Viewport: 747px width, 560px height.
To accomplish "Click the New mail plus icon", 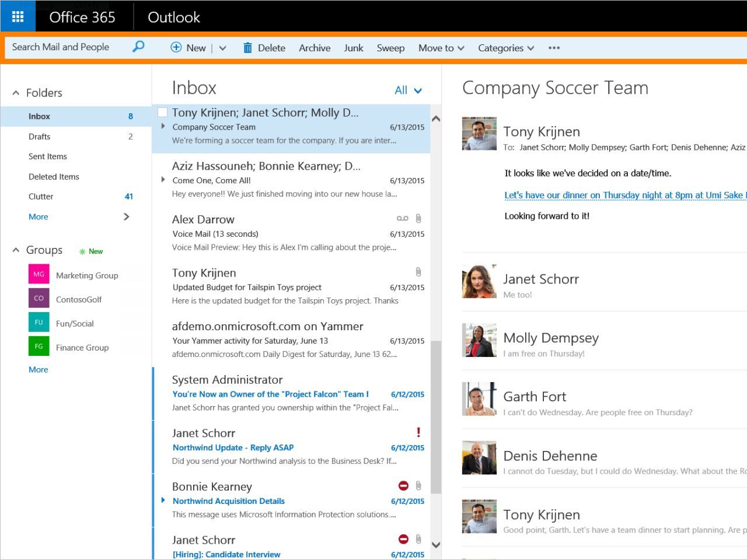I will point(176,47).
